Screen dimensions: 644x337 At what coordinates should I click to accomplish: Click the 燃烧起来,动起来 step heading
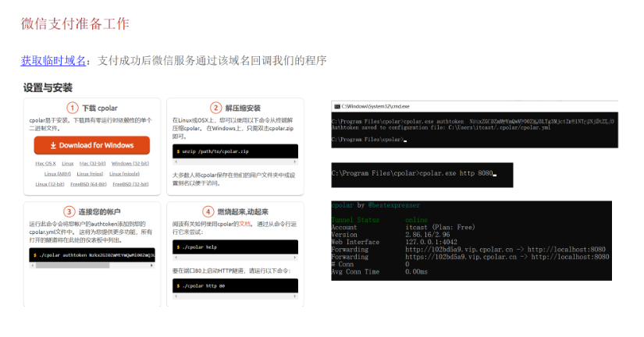(x=243, y=212)
